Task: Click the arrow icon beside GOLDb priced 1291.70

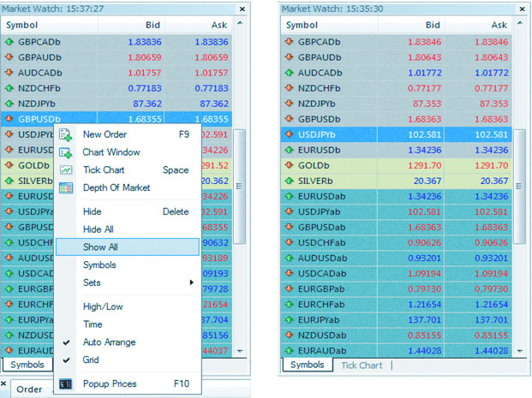Action: 289,165
